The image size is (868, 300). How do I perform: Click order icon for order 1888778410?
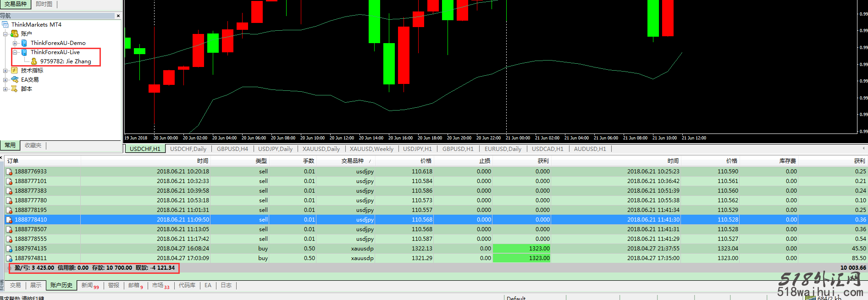tap(9, 220)
